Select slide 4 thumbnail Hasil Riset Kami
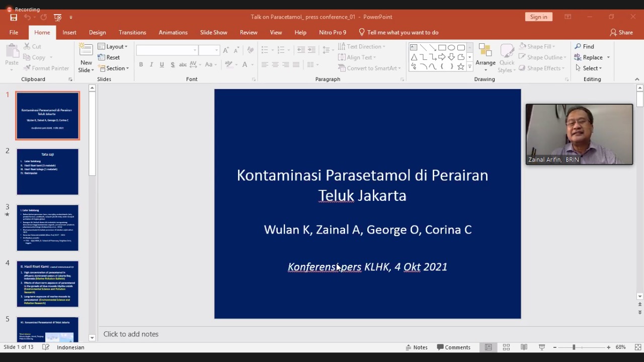Viewport: 644px width, 362px height. pos(48,284)
